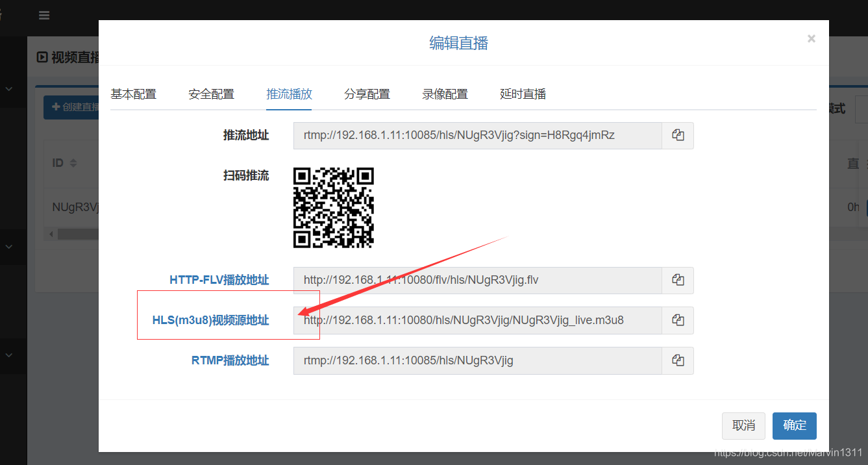Toggle the hamburger sidebar menu
This screenshot has width=868, height=465.
tap(44, 16)
